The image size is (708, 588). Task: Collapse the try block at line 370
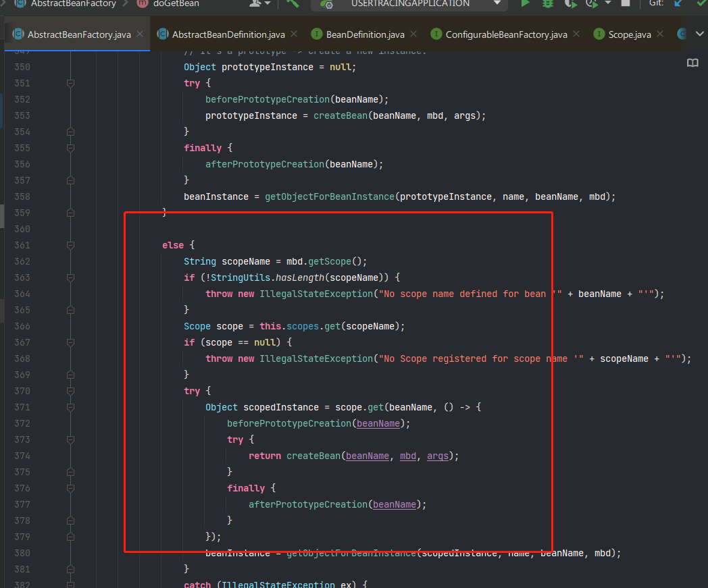pyautogui.click(x=70, y=392)
